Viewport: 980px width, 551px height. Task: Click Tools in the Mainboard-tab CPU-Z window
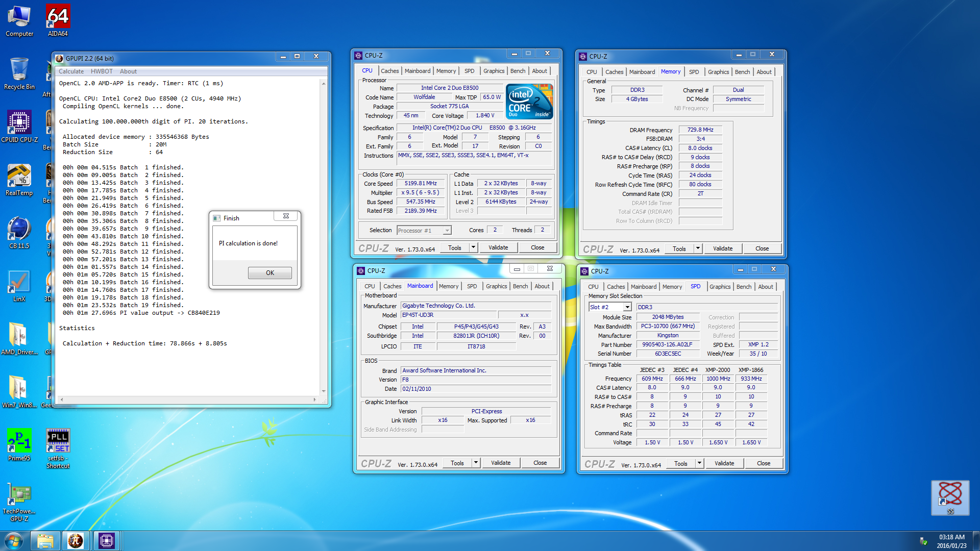[457, 463]
